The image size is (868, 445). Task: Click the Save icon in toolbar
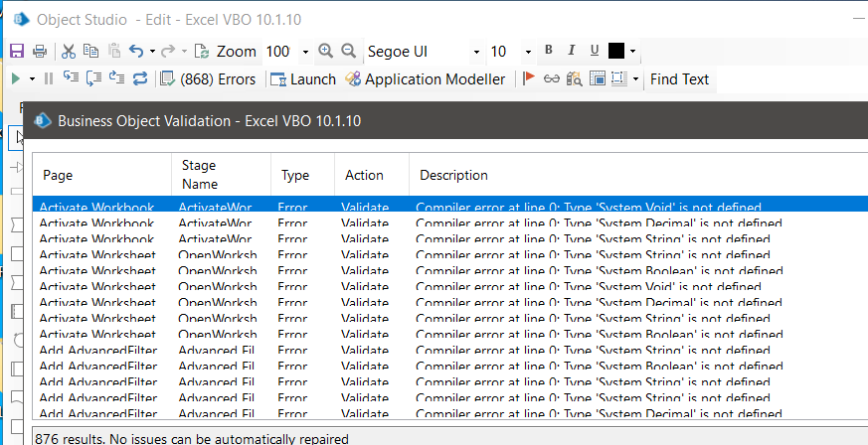[x=17, y=52]
